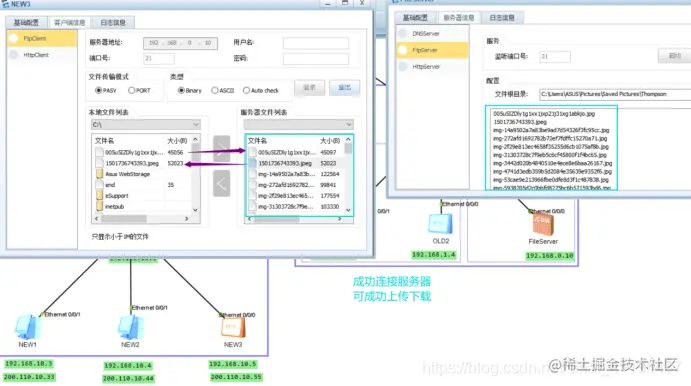Click the 文件根目录 path field
This screenshot has width=691, height=386.
(615, 94)
